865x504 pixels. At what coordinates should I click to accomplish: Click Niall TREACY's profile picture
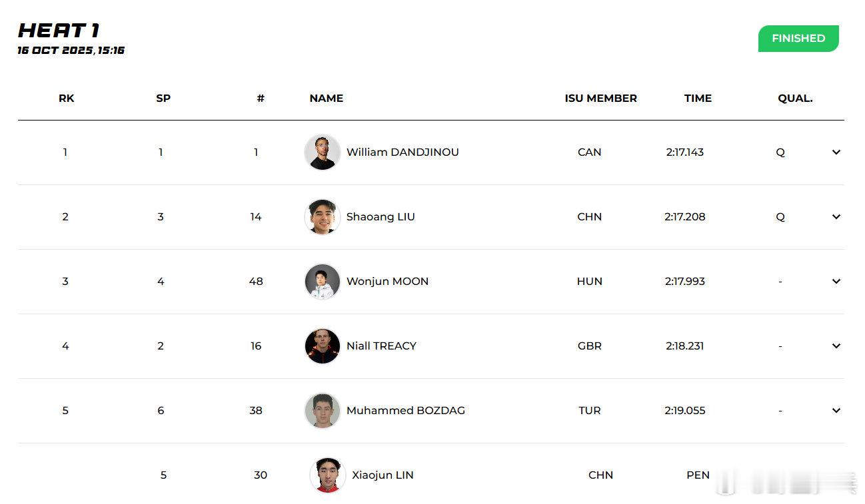[323, 346]
